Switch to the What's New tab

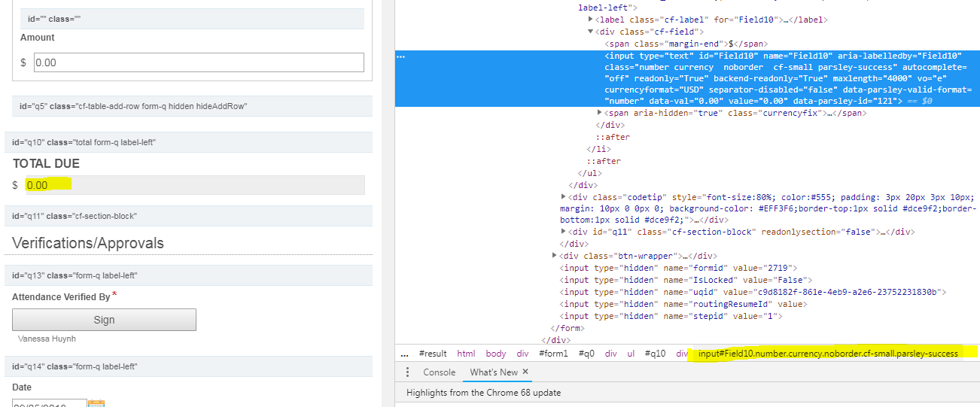point(494,372)
